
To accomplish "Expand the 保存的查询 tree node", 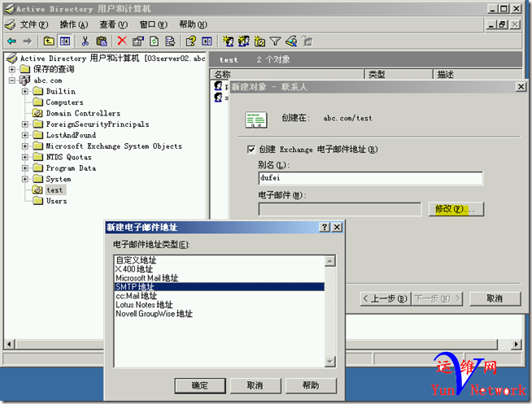I will click(x=12, y=69).
